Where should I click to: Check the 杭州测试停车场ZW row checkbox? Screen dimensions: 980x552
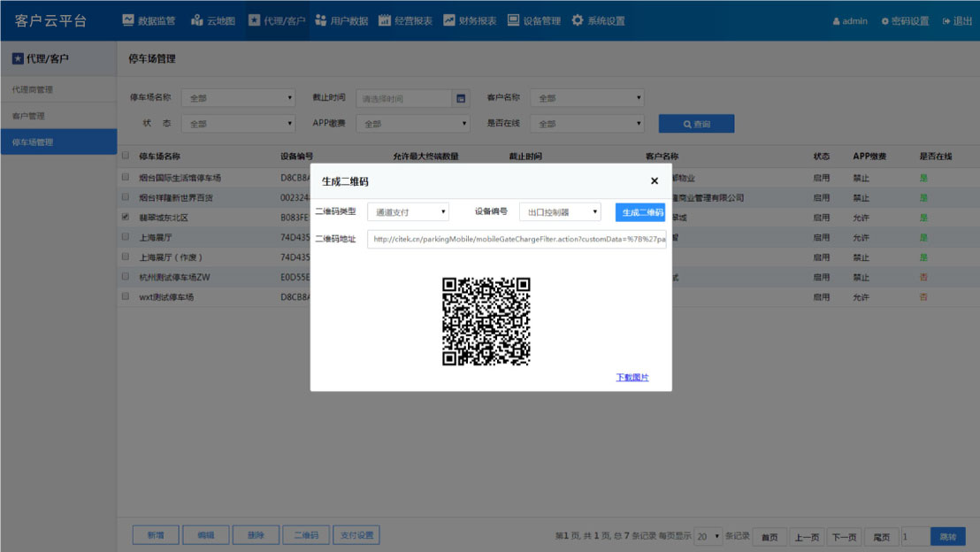point(126,277)
